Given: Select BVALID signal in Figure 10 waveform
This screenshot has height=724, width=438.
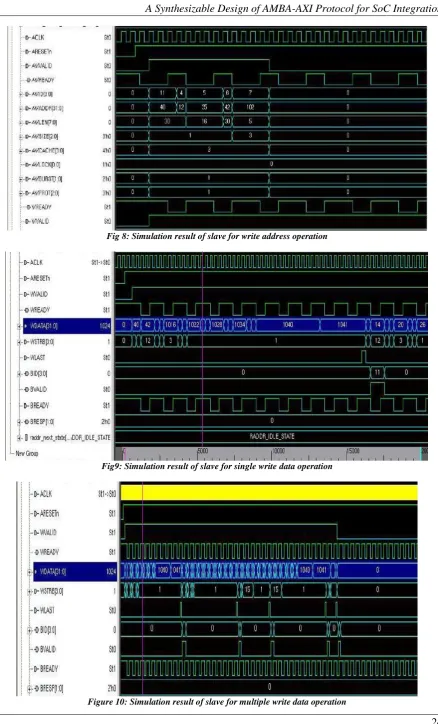Looking at the screenshot, I should (x=49, y=649).
